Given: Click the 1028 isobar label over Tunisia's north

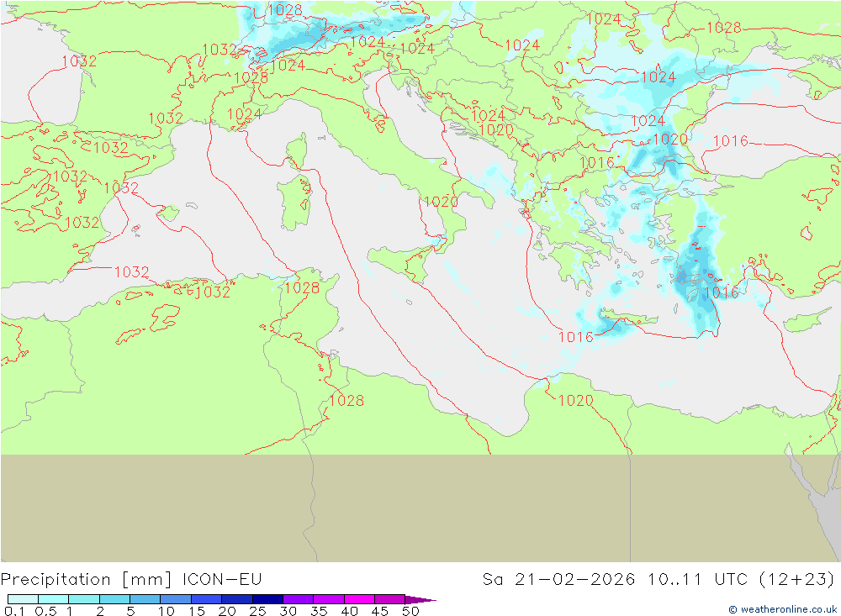Looking at the screenshot, I should [302, 288].
